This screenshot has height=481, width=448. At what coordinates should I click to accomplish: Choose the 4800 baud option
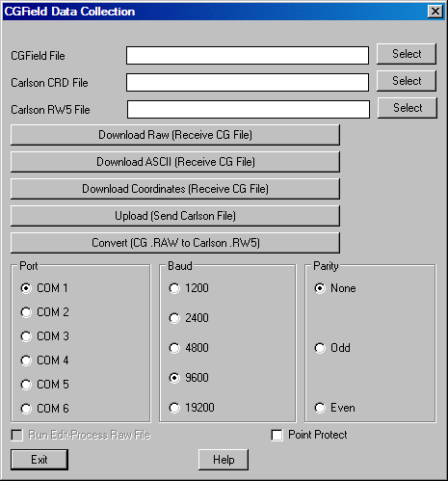pyautogui.click(x=174, y=348)
